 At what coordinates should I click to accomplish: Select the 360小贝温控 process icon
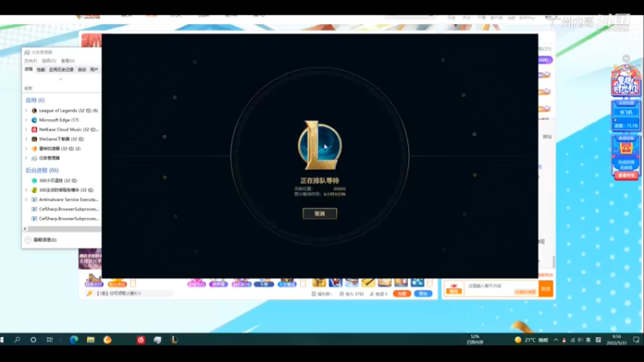(x=34, y=180)
